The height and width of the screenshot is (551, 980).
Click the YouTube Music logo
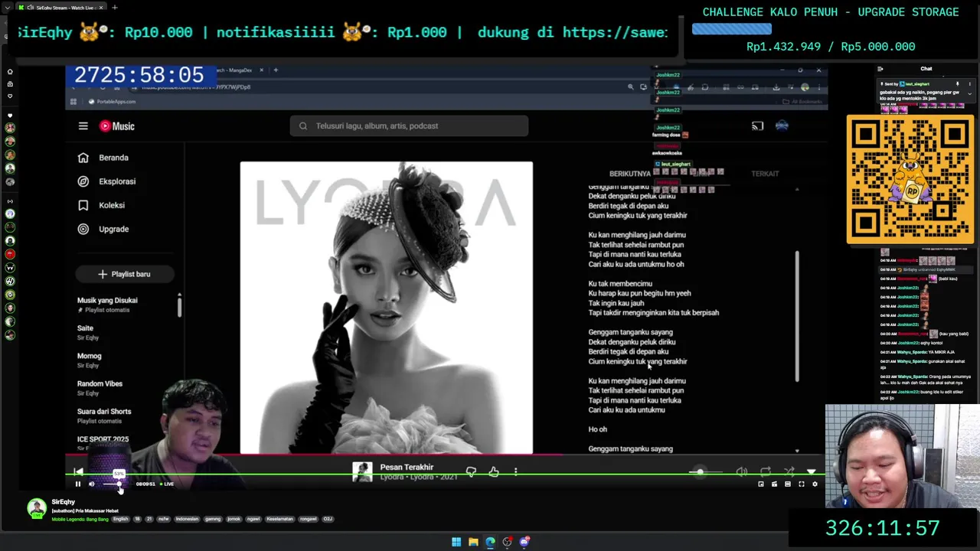(x=116, y=126)
